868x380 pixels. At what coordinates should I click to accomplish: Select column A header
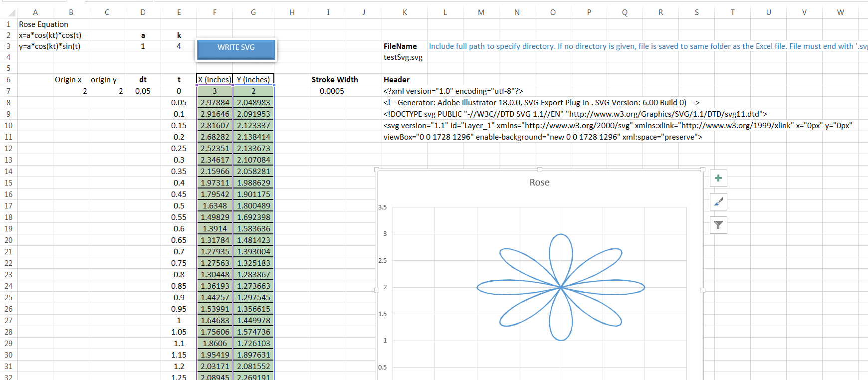click(x=35, y=12)
